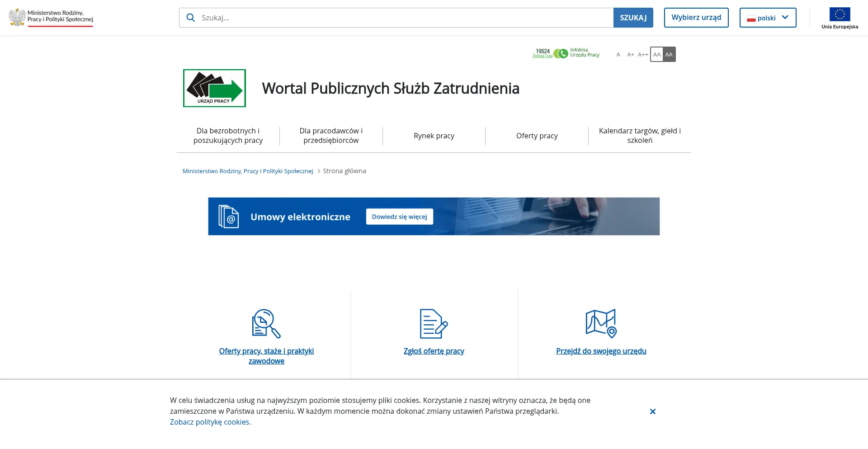The height and width of the screenshot is (449, 868).
Task: Click the SZUKAJ search button
Action: [633, 18]
